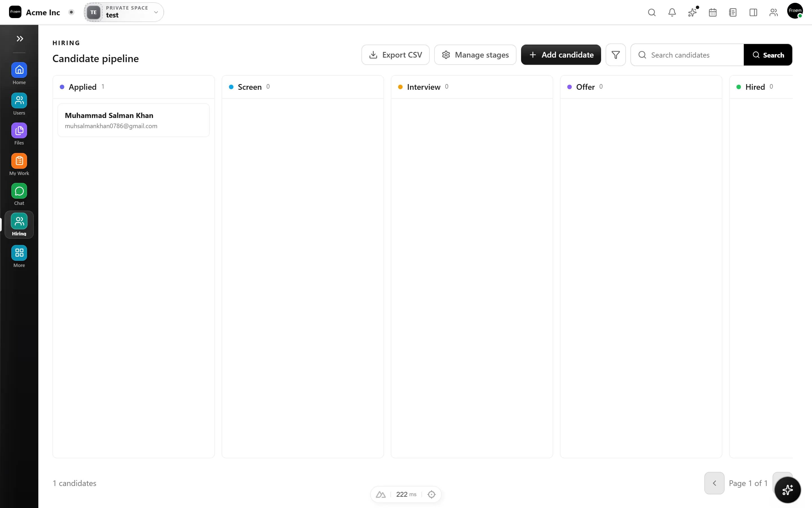Select the Hiring sidebar item
Screen dimensions: 812x508
(x=19, y=225)
